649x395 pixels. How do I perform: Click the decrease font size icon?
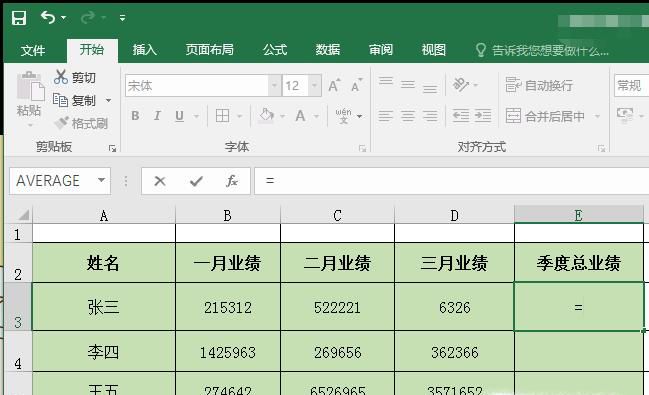click(x=356, y=85)
